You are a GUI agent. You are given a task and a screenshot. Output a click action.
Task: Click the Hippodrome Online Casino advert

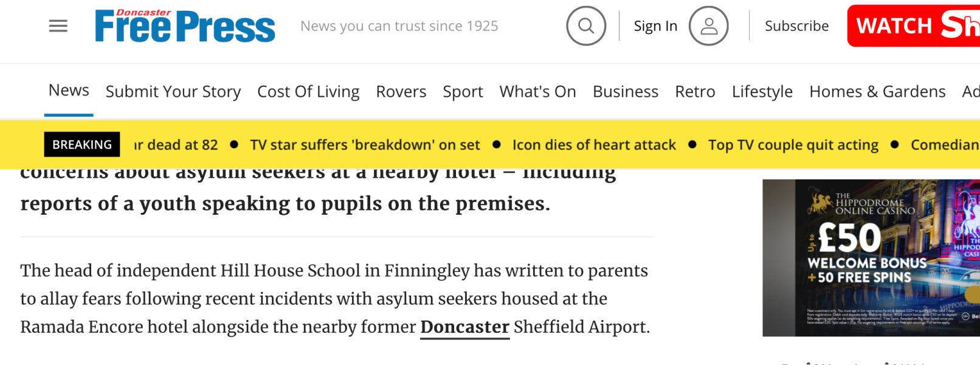coord(871,257)
